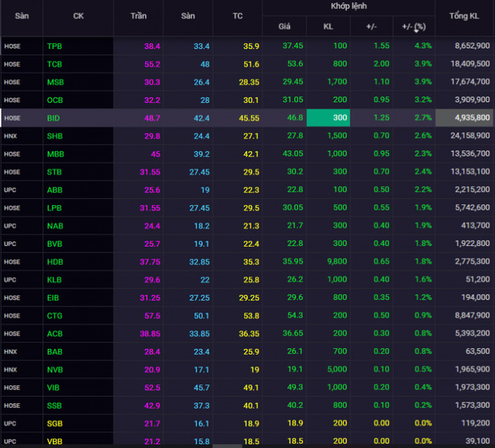This screenshot has height=448, width=495.
Task: Click VIB matched price 49.3
Action: coord(295,387)
